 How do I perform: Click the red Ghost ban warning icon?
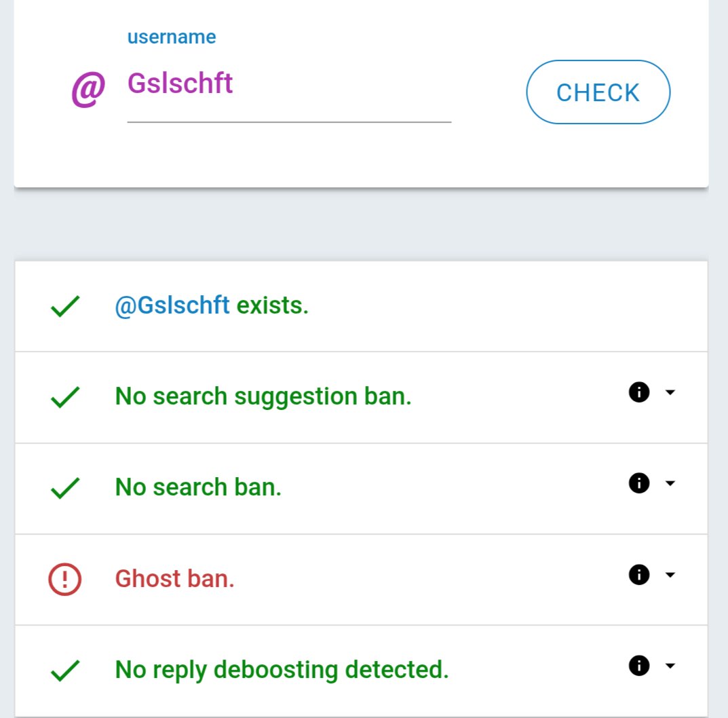65,579
